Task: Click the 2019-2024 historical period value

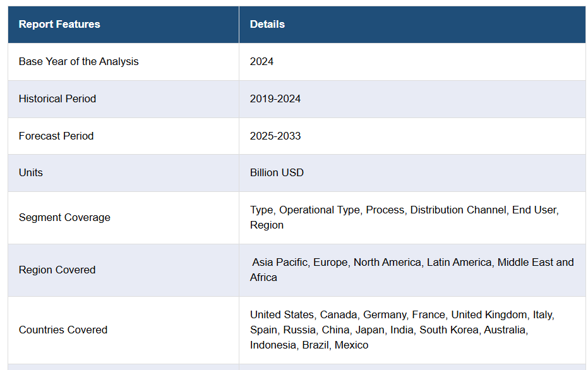Action: 275,99
